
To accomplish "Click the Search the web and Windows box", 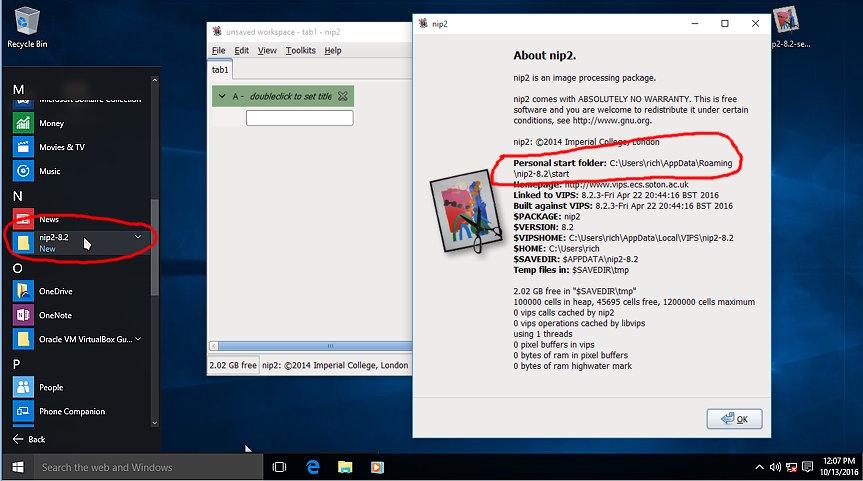I will pos(148,467).
